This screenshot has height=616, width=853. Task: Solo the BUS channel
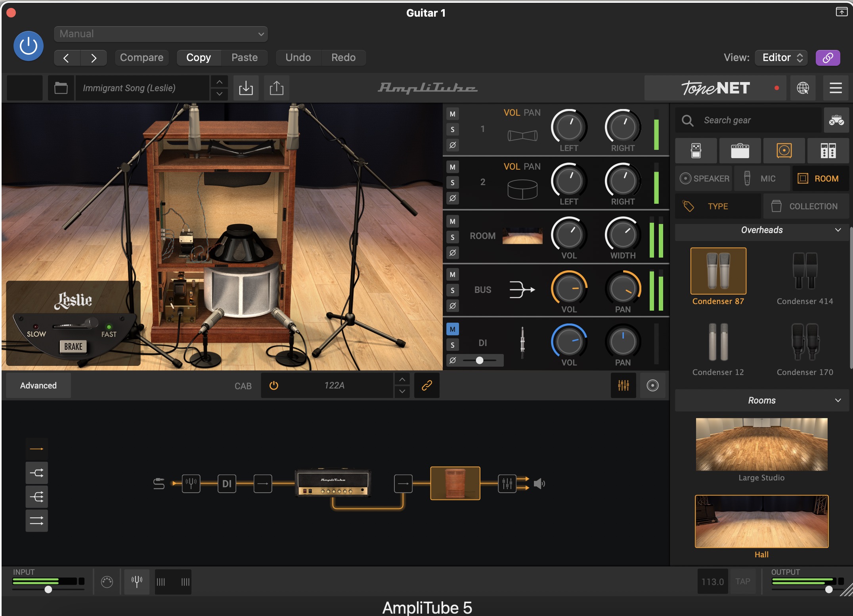pos(452,291)
